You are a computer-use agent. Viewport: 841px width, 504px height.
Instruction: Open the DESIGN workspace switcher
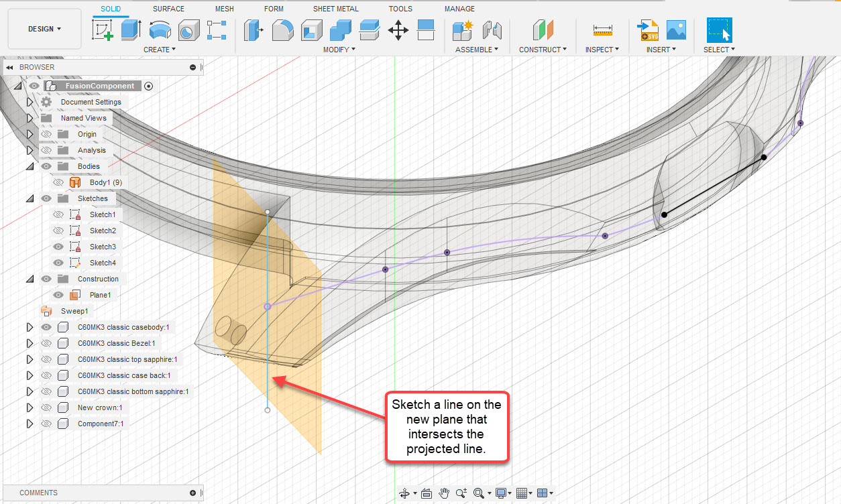44,29
